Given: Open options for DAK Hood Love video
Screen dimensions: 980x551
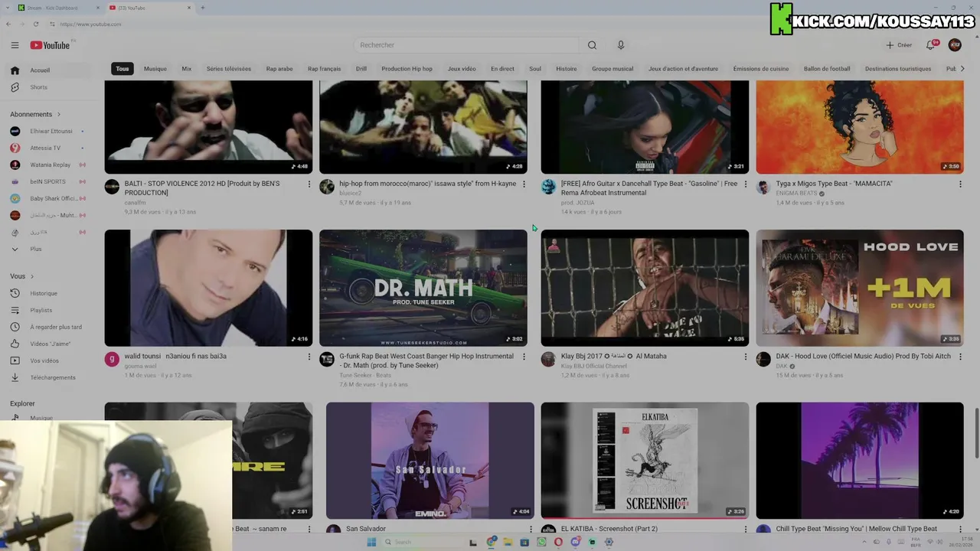Looking at the screenshot, I should (960, 357).
